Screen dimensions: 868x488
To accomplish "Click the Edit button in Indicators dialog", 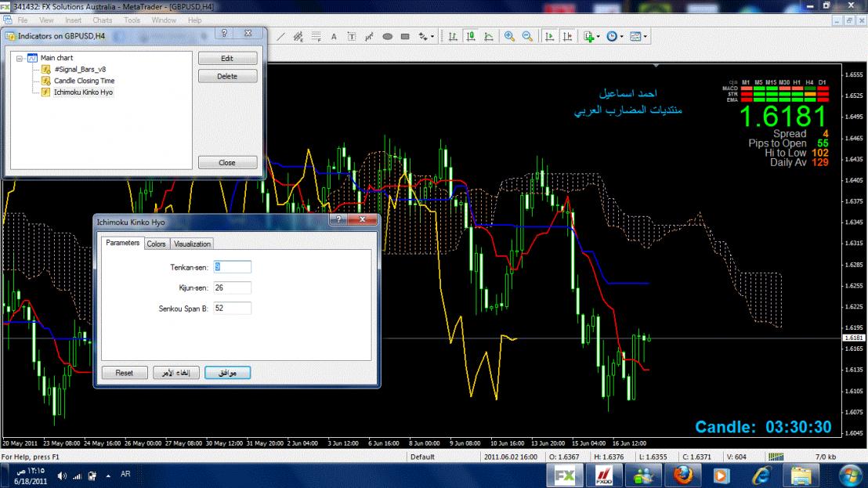I will [x=227, y=59].
